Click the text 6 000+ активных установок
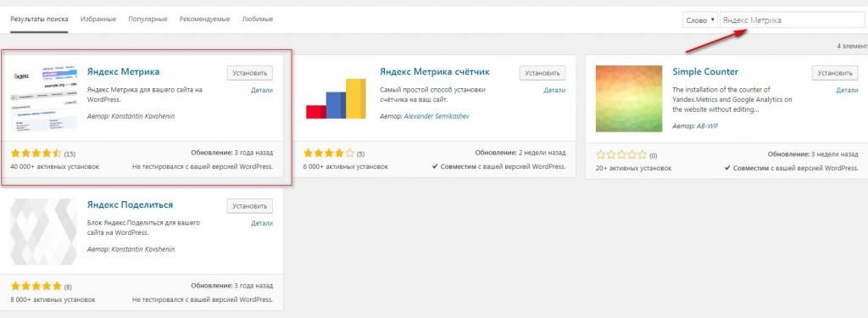 coord(346,167)
